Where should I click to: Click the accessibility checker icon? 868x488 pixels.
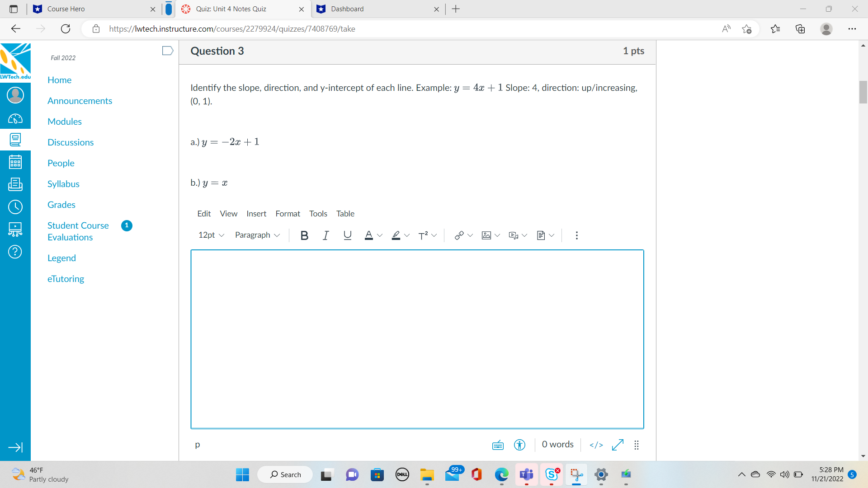520,445
